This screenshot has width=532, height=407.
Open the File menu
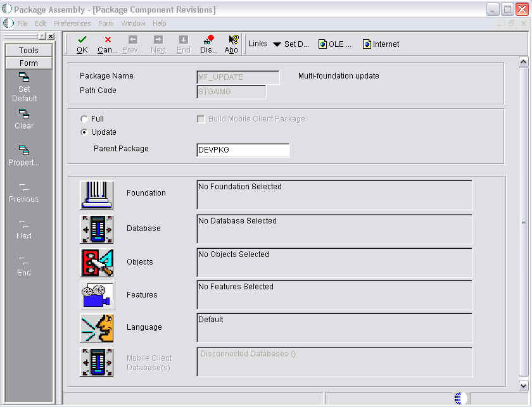click(22, 23)
